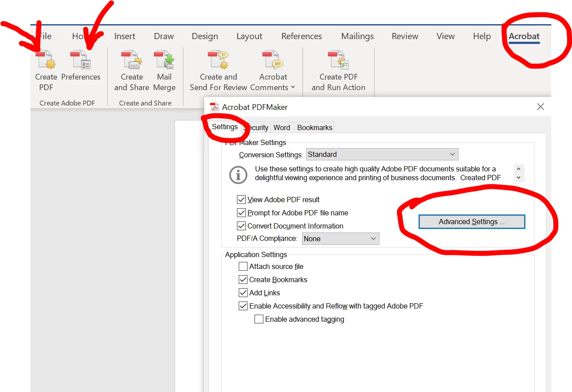Click the info icon beside the settings description
Screen dimensions: 572x392
238,175
